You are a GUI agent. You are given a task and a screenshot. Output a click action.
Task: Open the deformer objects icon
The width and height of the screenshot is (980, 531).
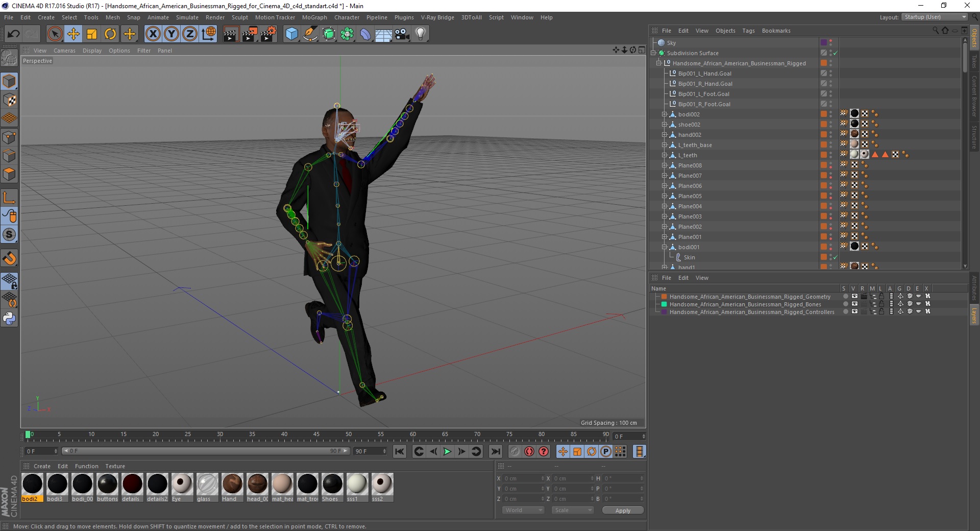tap(366, 34)
